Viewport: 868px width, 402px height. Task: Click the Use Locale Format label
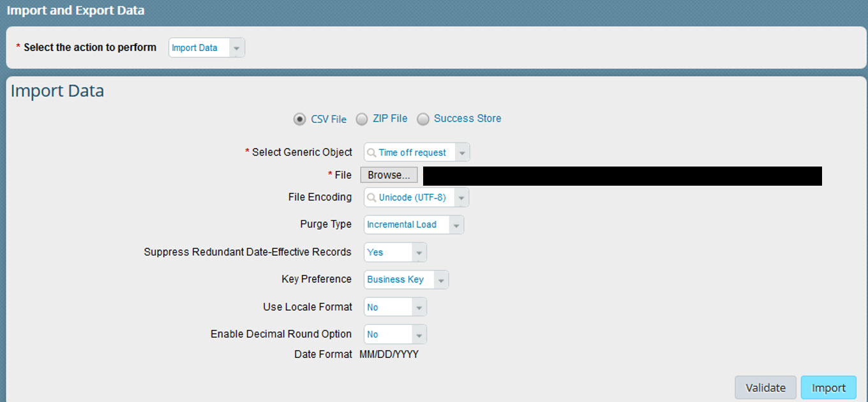point(308,307)
